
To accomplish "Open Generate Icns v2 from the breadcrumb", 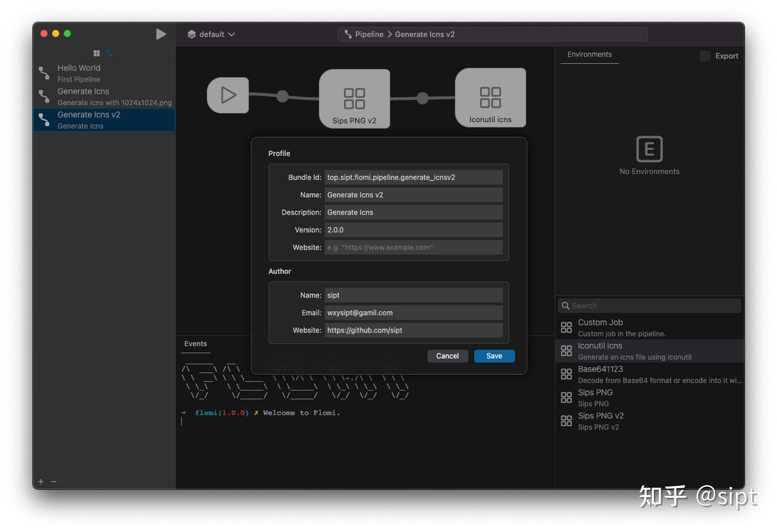I will [x=425, y=34].
